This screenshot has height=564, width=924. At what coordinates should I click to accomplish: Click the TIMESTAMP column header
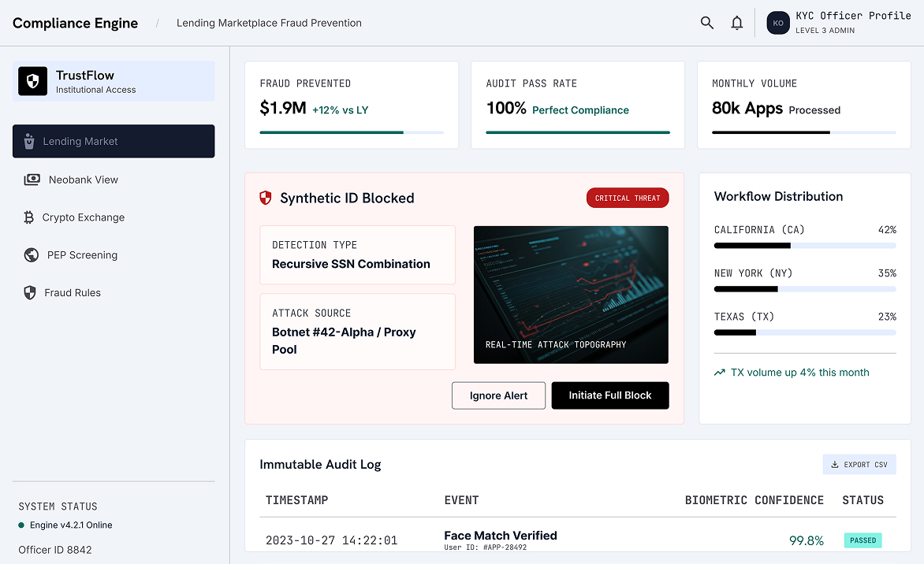[296, 500]
